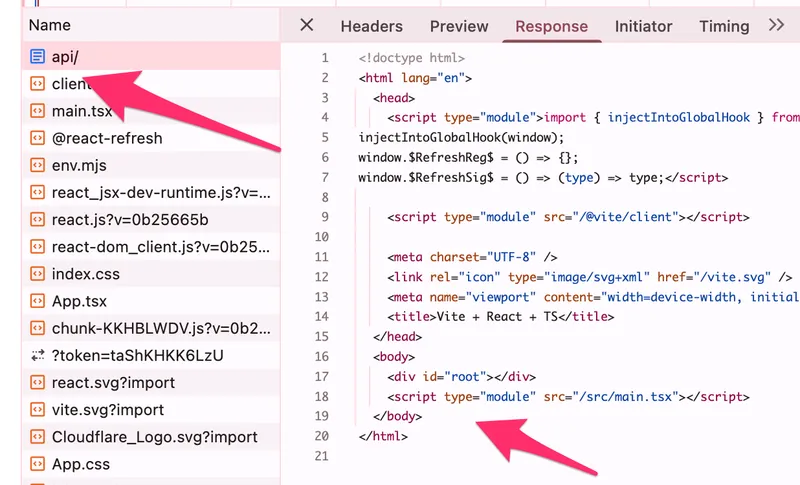This screenshot has width=800, height=485.
Task: Select the Response tab
Action: click(551, 26)
